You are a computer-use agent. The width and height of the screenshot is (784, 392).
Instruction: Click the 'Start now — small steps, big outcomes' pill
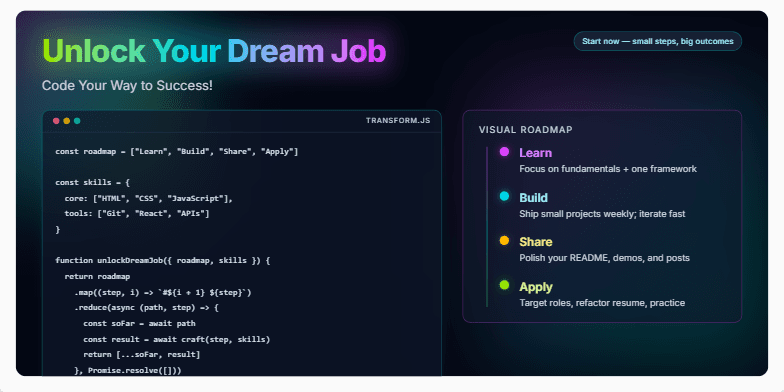[x=658, y=41]
